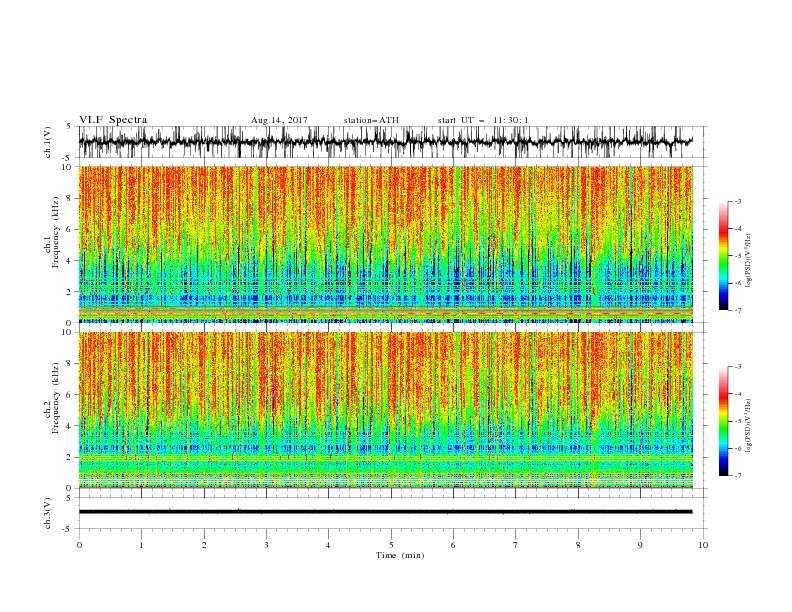Click the "9" tick on the time axis

640,545
